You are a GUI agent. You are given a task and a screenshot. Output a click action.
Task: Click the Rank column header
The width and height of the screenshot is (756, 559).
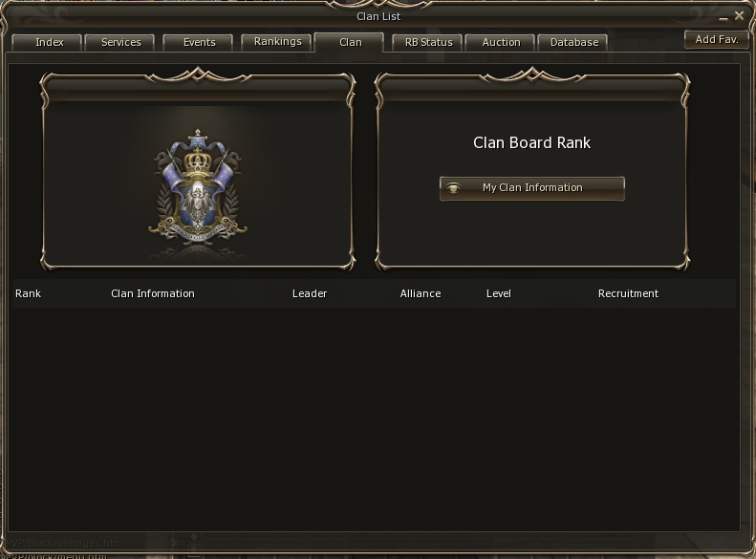click(28, 293)
